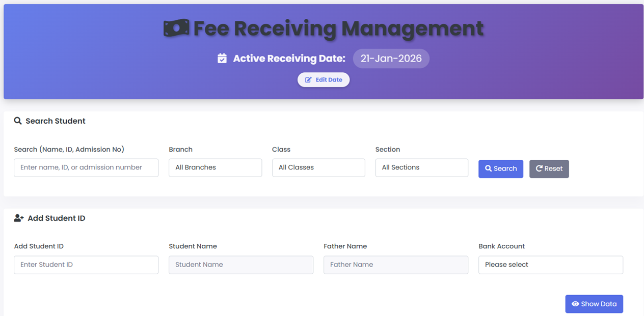
Task: Click the Search Student heading text
Action: coord(56,121)
